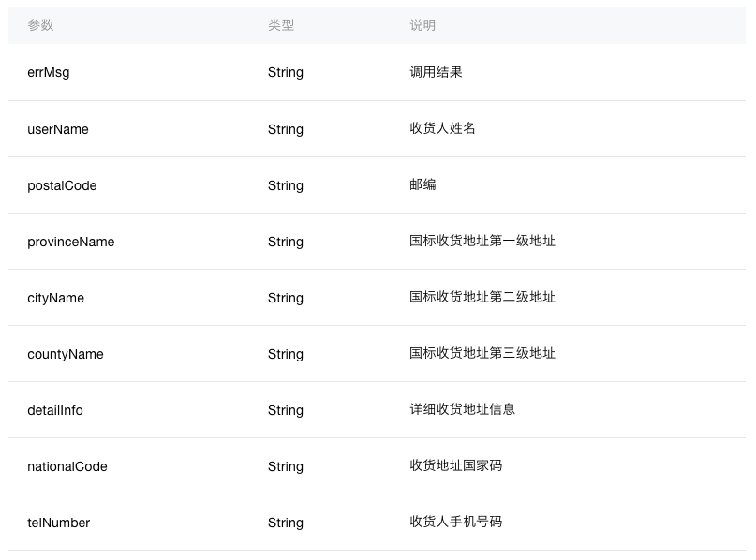Select the countyName parameter name

[x=66, y=354]
